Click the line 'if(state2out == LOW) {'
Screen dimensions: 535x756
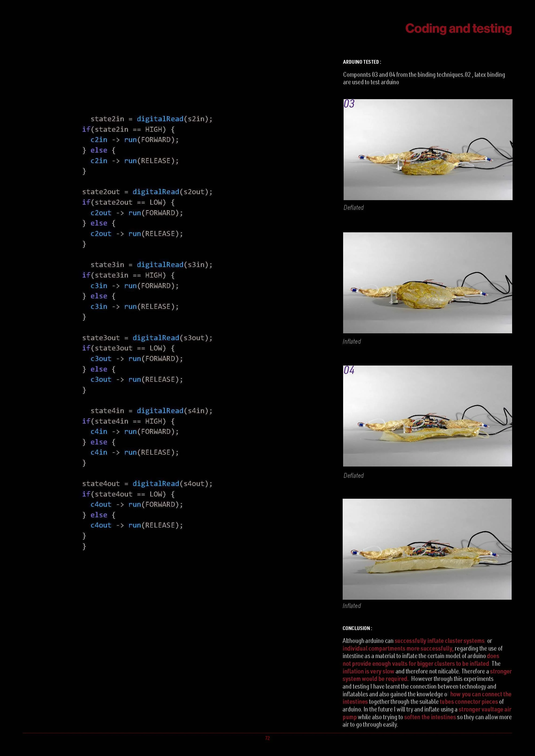(128, 202)
